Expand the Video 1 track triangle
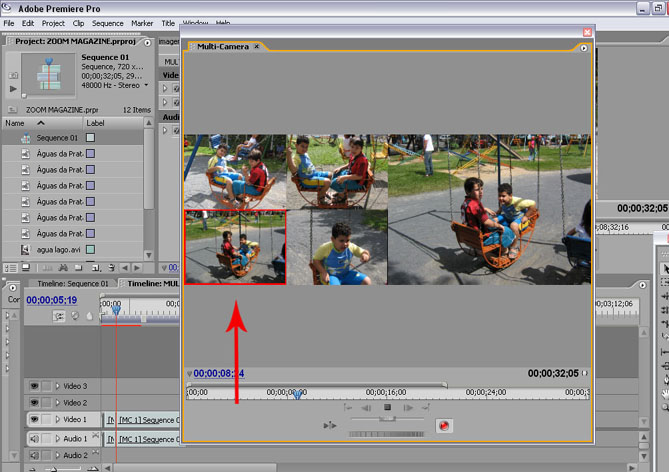This screenshot has height=472, width=669. pos(58,419)
